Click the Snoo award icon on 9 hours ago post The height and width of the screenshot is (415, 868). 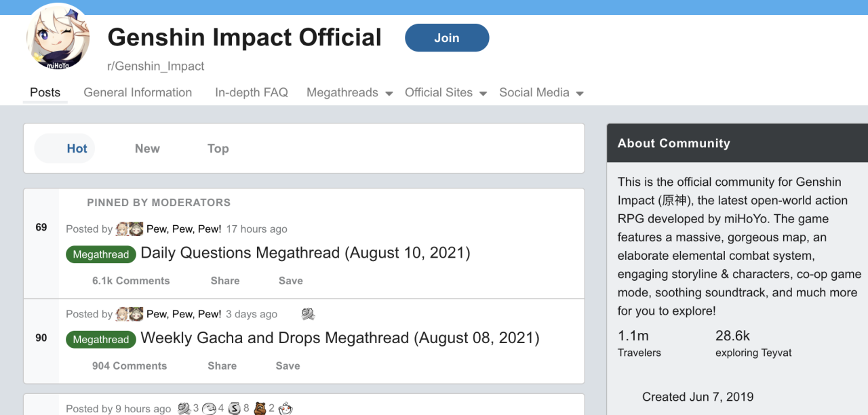coord(285,408)
